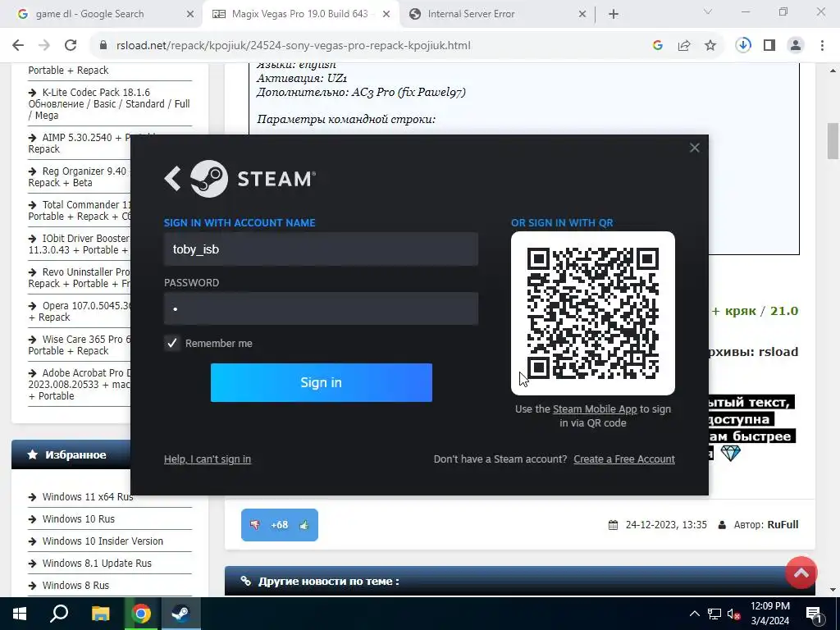The image size is (840, 630).
Task: Open Windows 10 Rus link
Action: (78, 519)
